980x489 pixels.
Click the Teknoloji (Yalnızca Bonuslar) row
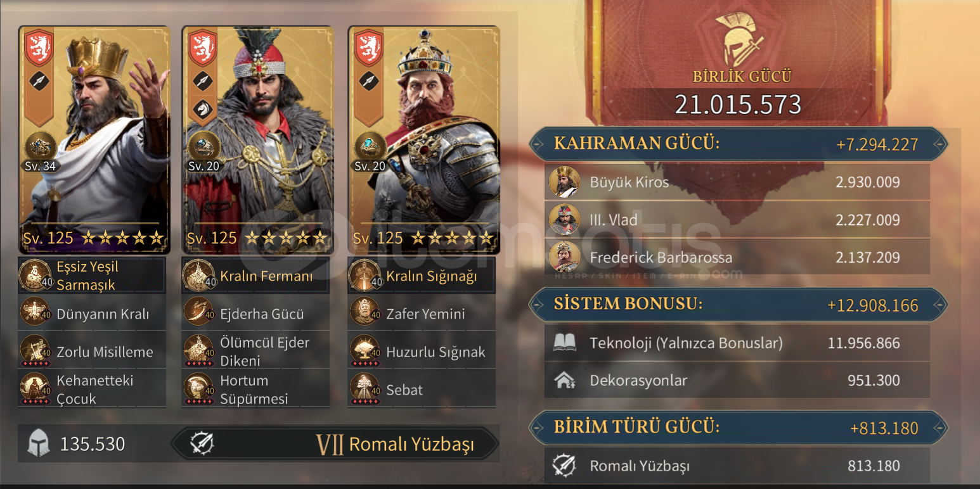tap(737, 343)
